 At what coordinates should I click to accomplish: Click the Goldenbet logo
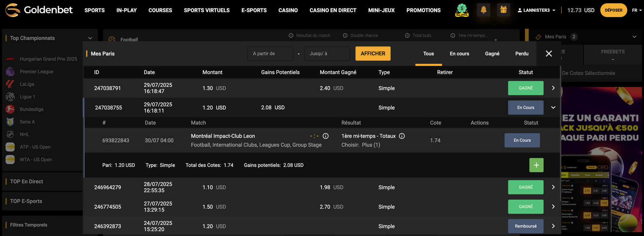39,10
